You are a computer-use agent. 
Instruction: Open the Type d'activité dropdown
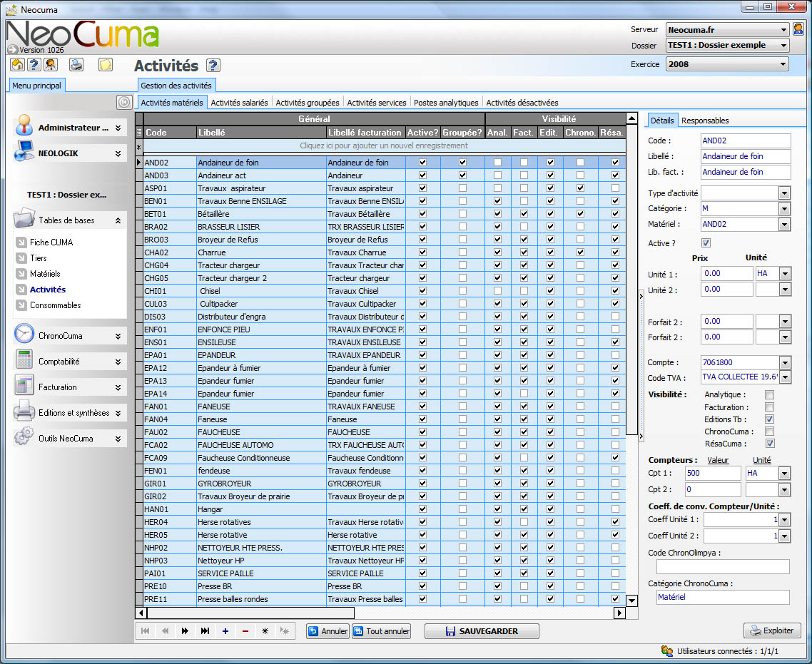click(x=785, y=193)
